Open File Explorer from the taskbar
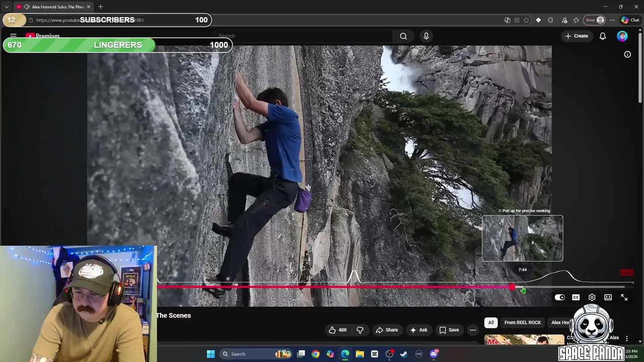This screenshot has width=644, height=362. 360,354
